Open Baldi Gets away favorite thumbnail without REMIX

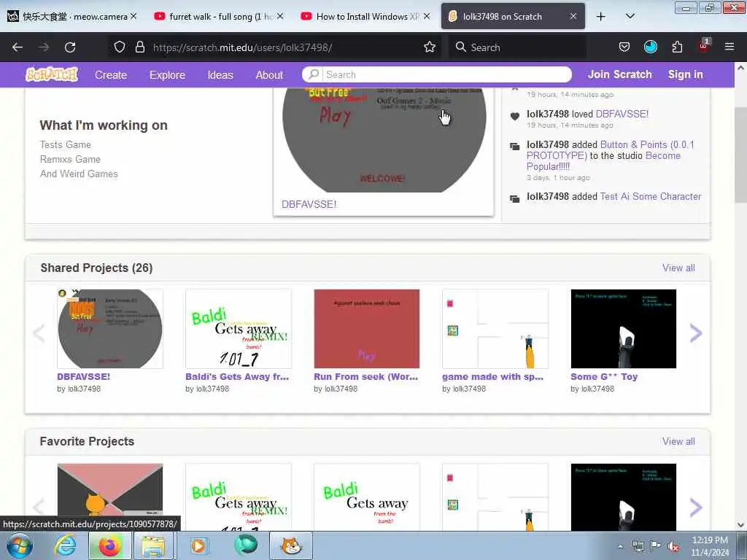click(367, 497)
